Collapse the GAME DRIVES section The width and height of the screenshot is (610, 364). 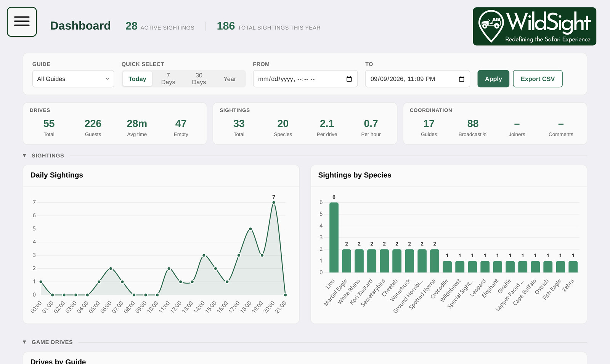[24, 342]
